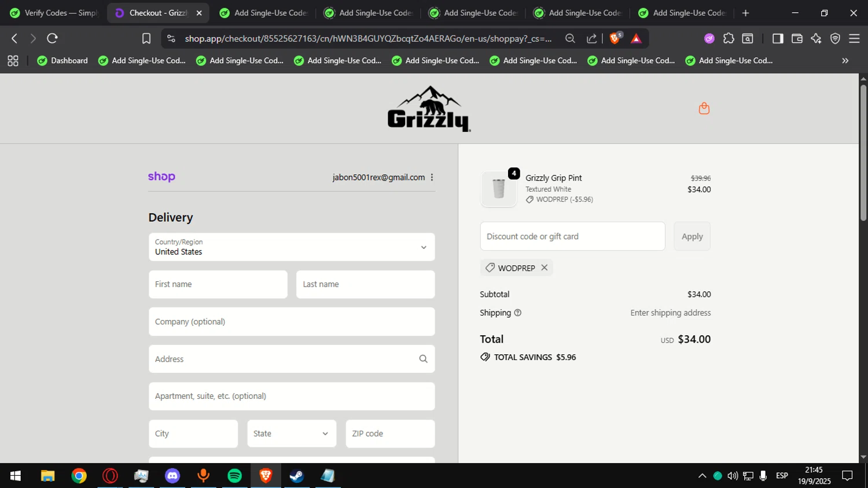Click the page vertical scrollbar

[863, 153]
